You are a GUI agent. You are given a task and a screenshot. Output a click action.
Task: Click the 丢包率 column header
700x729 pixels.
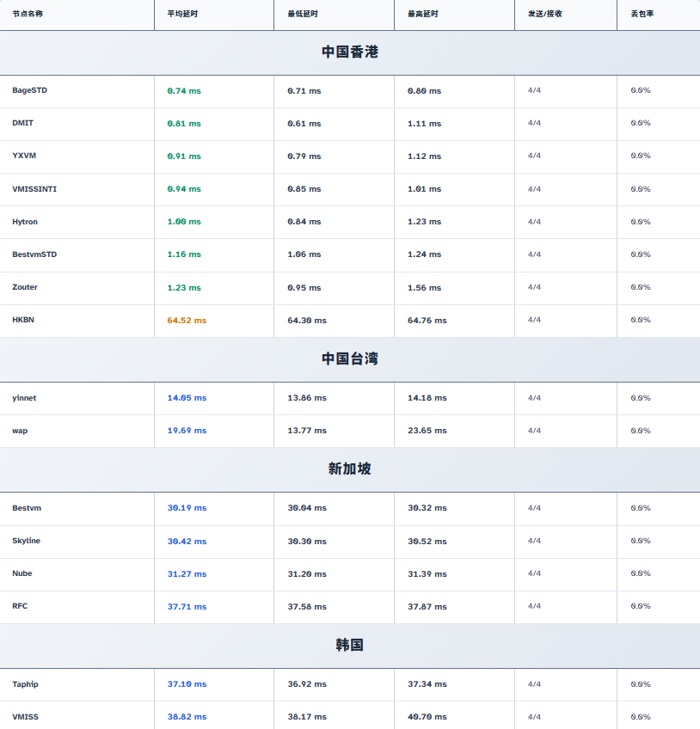pos(642,14)
